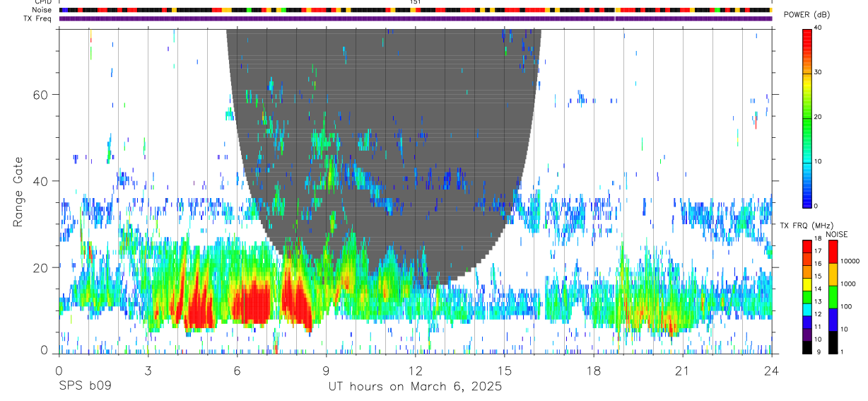Click the TX FRQ (MHz) color bar
Image resolution: width=868 pixels, height=401 pixels.
[807, 296]
